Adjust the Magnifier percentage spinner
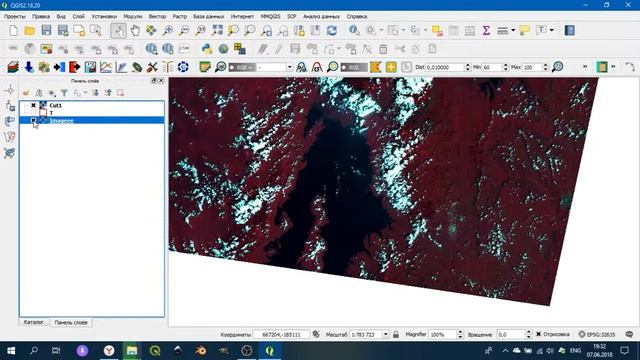This screenshot has height=360, width=640. [460, 334]
